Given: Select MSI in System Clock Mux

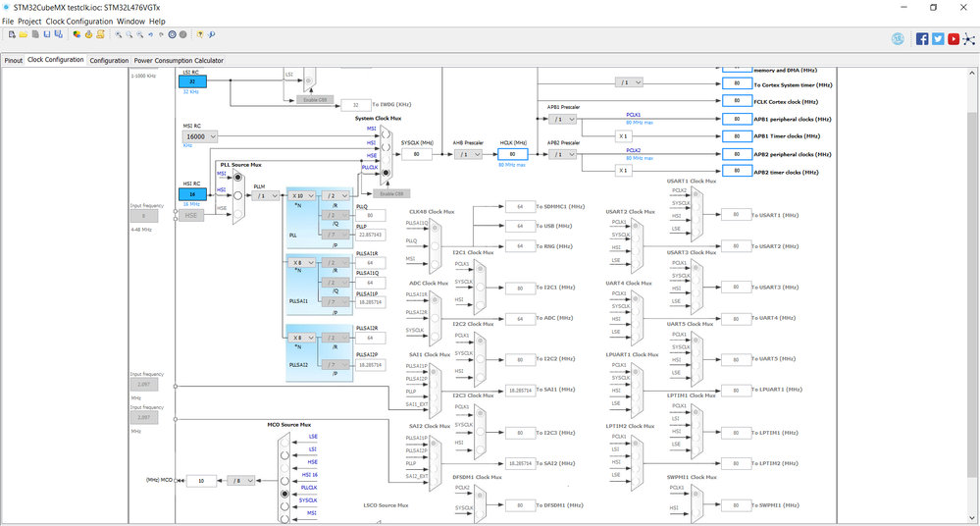Looking at the screenshot, I should [386, 133].
